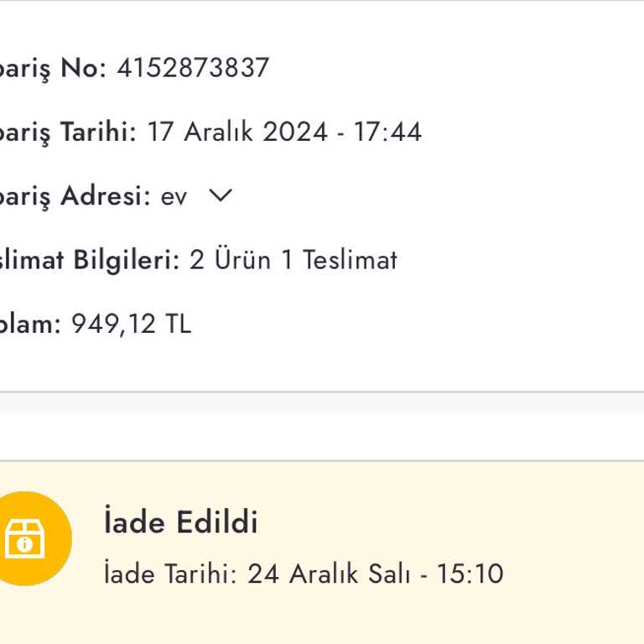Click the '1 Teslimat' delivery count
The width and height of the screenshot is (644, 644).
tap(338, 260)
